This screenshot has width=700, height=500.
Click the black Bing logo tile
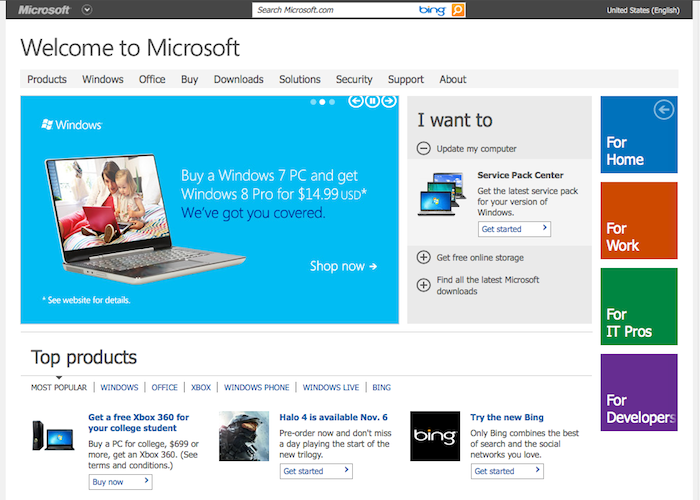(435, 436)
